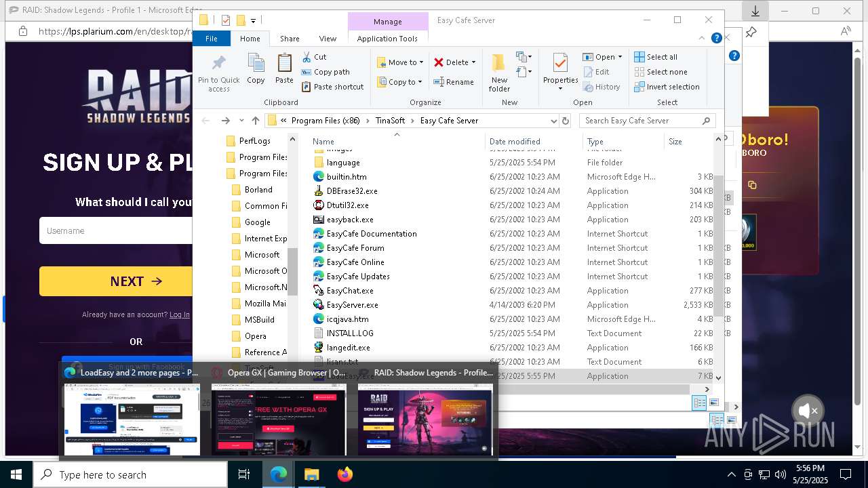
Task: Switch to large icons view button
Action: (x=713, y=403)
